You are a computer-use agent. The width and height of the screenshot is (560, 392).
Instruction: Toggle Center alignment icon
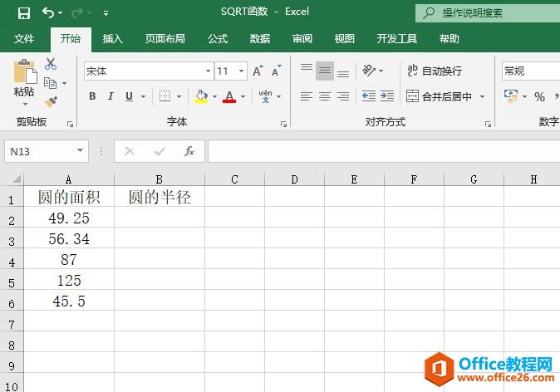tap(325, 96)
